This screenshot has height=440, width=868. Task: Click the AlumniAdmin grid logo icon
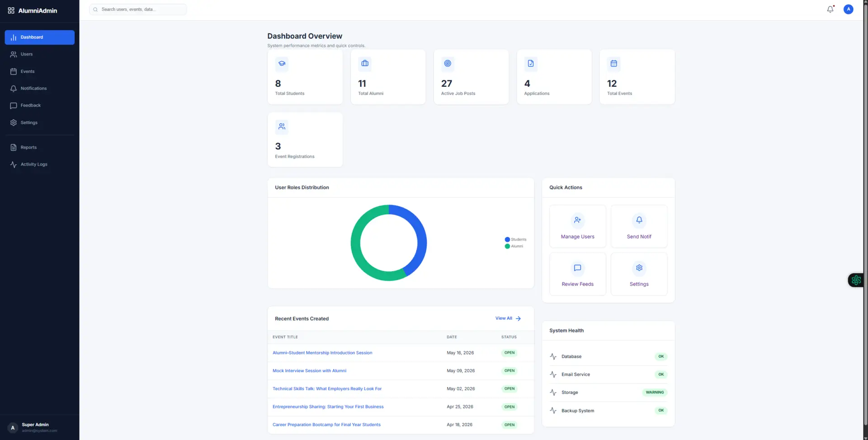tap(11, 10)
